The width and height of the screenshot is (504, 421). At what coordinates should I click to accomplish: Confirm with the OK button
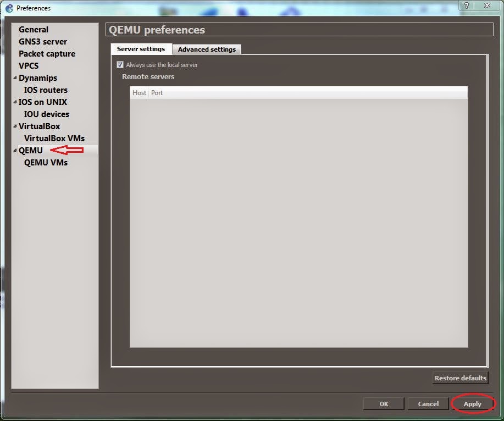pyautogui.click(x=384, y=403)
